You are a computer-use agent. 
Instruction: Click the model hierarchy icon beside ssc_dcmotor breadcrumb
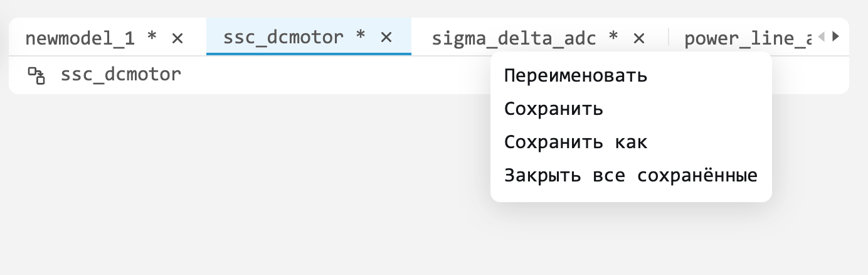36,76
